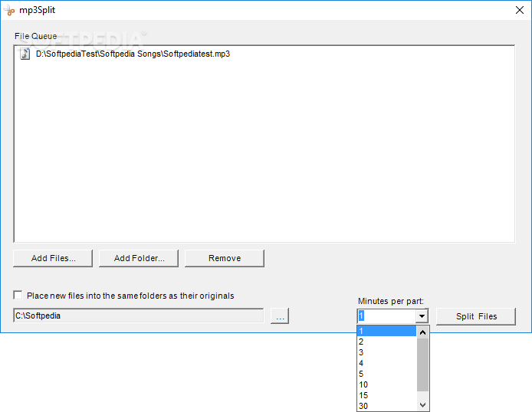Screen dimensions: 532x412
Task: Choose 10 minutes per part in the list
Action: [387, 384]
